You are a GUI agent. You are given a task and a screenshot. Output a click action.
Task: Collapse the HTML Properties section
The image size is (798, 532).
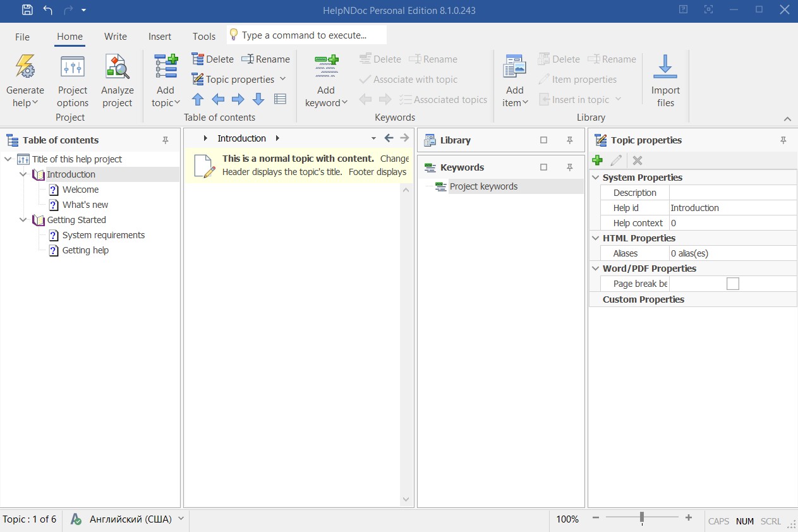[595, 238]
